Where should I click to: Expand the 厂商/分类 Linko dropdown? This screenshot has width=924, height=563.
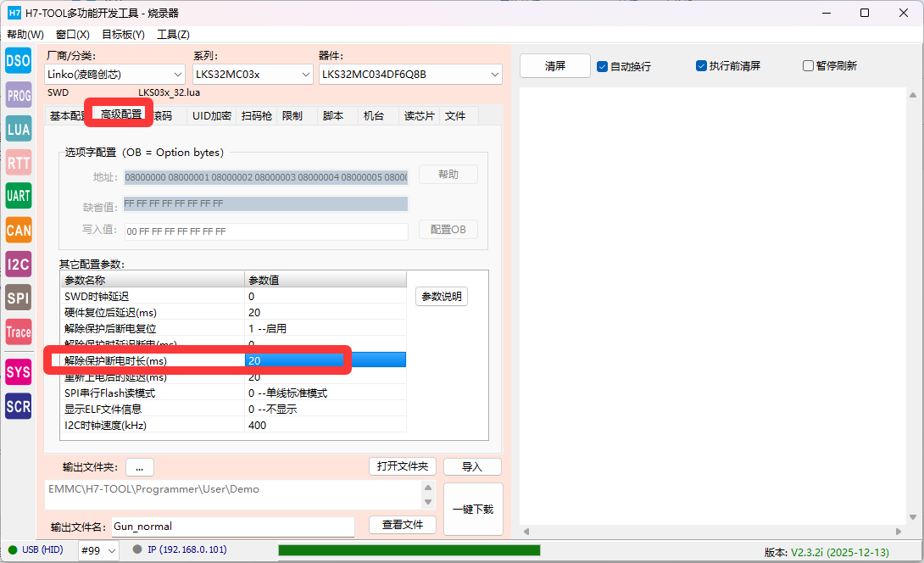coord(114,75)
